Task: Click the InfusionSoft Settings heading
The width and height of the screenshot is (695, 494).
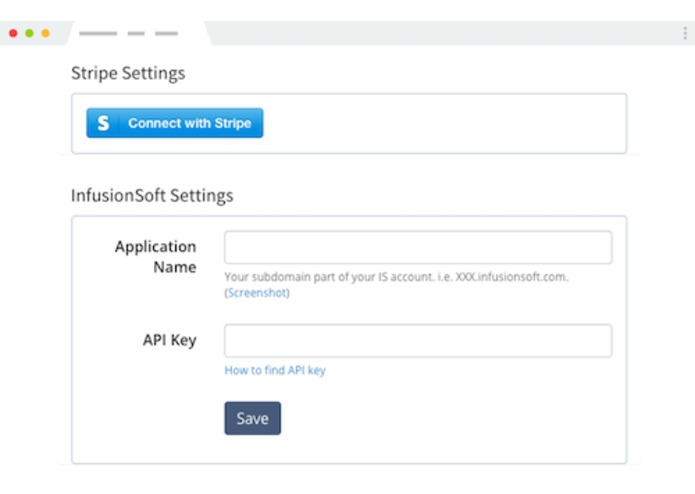Action: tap(152, 196)
